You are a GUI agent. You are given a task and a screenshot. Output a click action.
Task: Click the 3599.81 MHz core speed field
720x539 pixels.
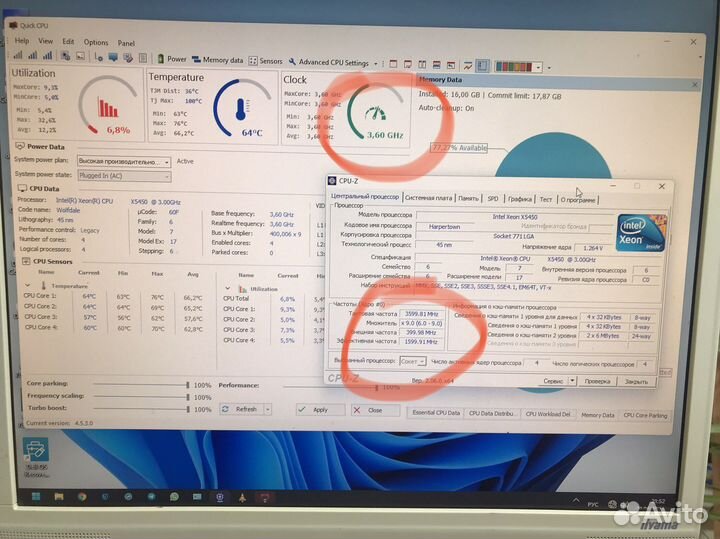[x=422, y=314]
